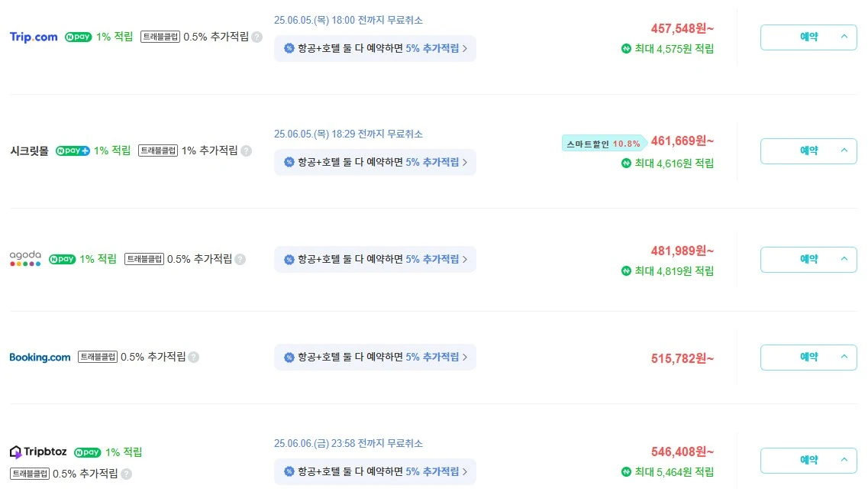This screenshot has width=868, height=492.
Task: Select the agoda logo
Action: tap(25, 258)
